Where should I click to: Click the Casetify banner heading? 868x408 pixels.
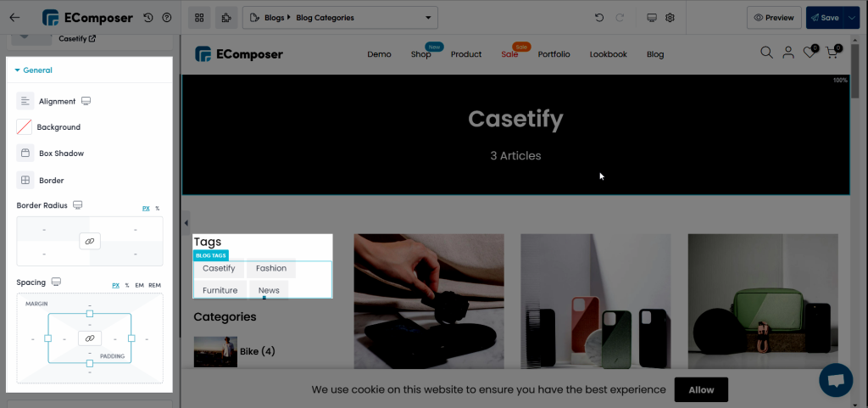point(515,119)
